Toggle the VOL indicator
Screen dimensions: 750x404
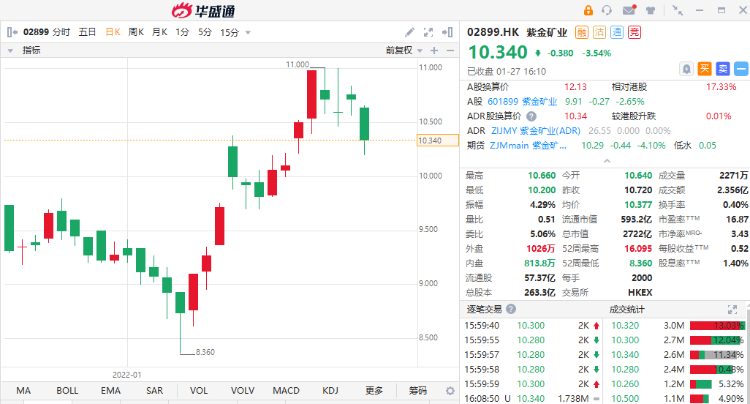[199, 391]
